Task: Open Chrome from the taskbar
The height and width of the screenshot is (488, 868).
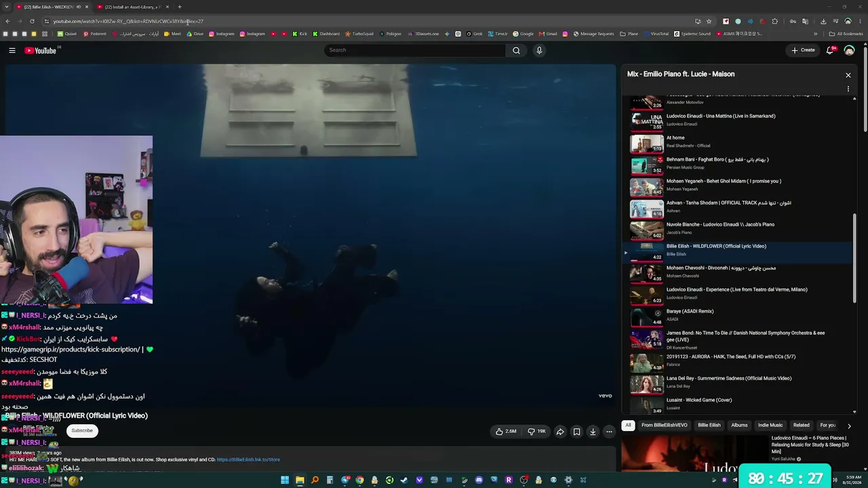Action: click(x=359, y=480)
